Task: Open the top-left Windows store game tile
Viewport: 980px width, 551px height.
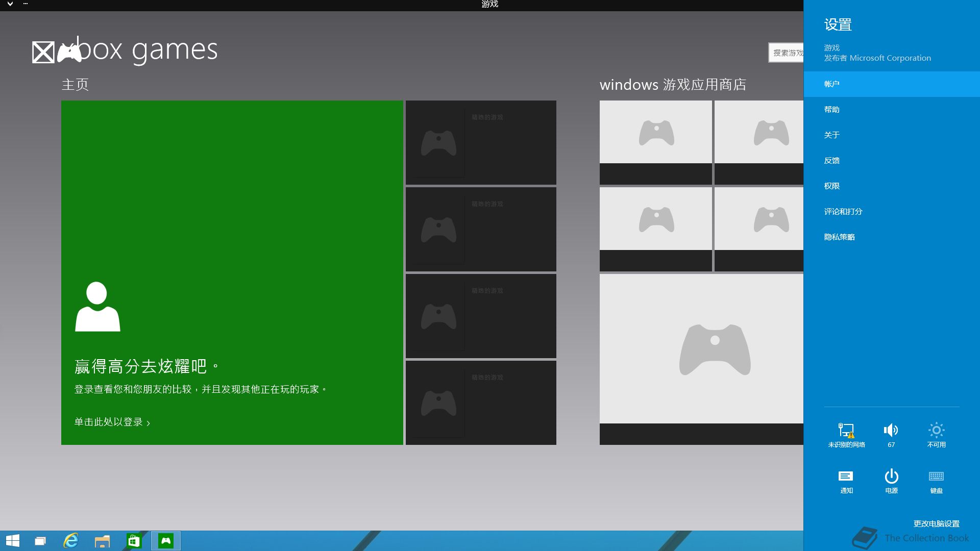Action: (656, 142)
